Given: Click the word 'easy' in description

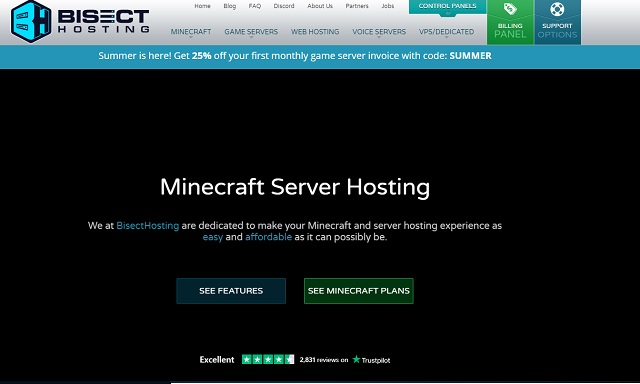Looking at the screenshot, I should [x=213, y=237].
